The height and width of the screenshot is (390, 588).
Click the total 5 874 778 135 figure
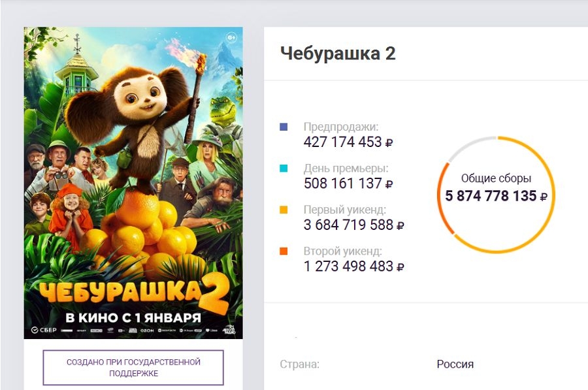[x=491, y=196]
